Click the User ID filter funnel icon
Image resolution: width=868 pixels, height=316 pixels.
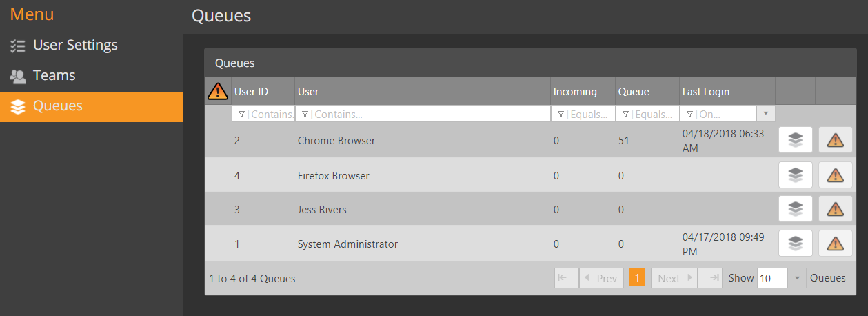coord(241,114)
